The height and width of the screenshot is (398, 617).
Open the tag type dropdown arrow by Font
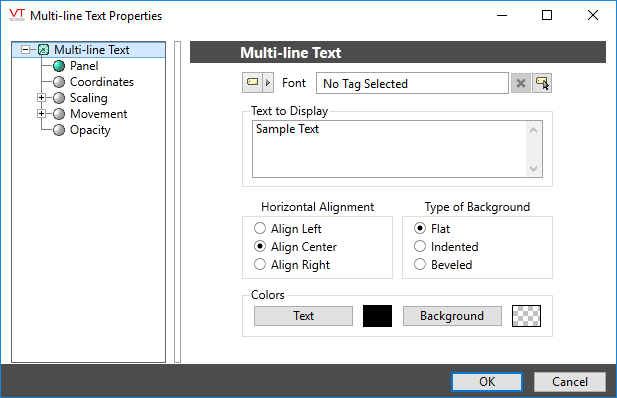pyautogui.click(x=268, y=83)
